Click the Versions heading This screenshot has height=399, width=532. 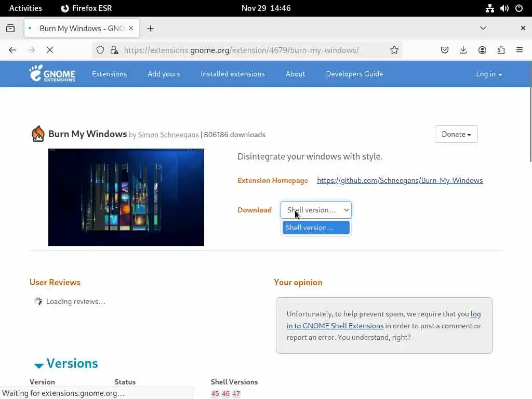72,363
